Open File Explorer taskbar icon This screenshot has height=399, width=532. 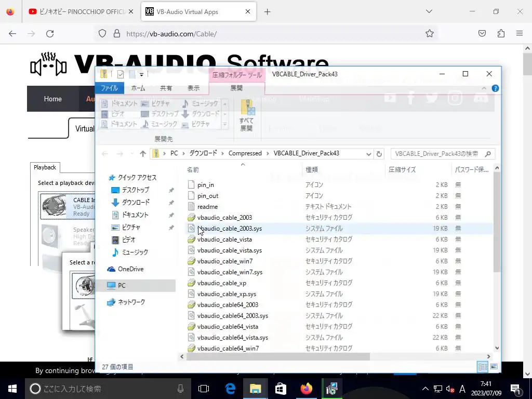255,389
